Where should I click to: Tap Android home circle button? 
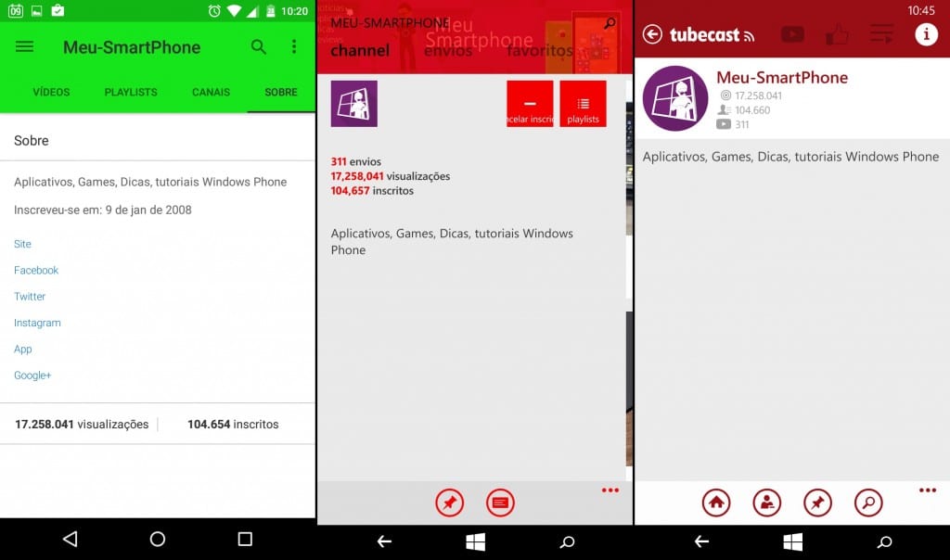pyautogui.click(x=158, y=539)
